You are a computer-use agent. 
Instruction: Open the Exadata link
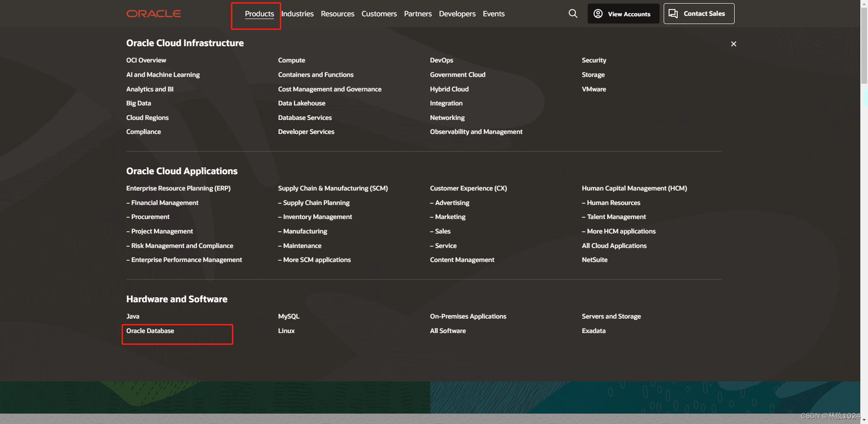point(593,331)
